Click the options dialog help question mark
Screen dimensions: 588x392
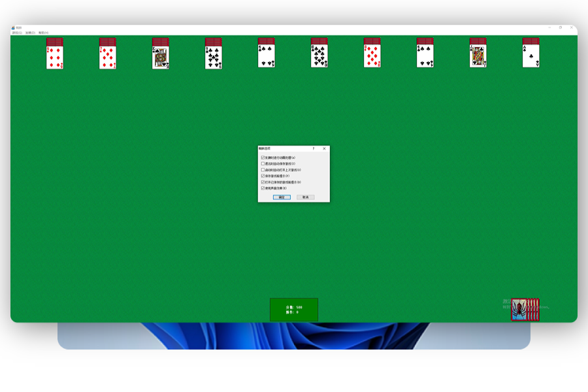(314, 148)
